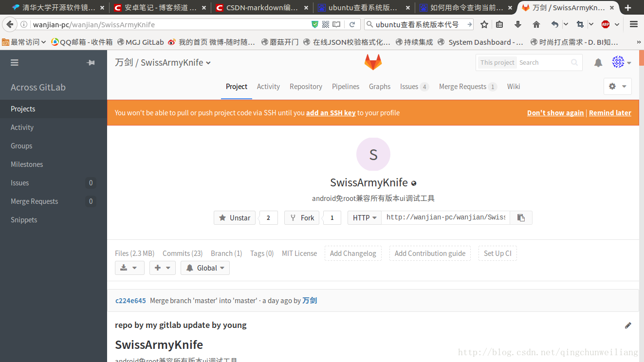Toggle the GitLab sidebar hamburger icon

(x=15, y=62)
